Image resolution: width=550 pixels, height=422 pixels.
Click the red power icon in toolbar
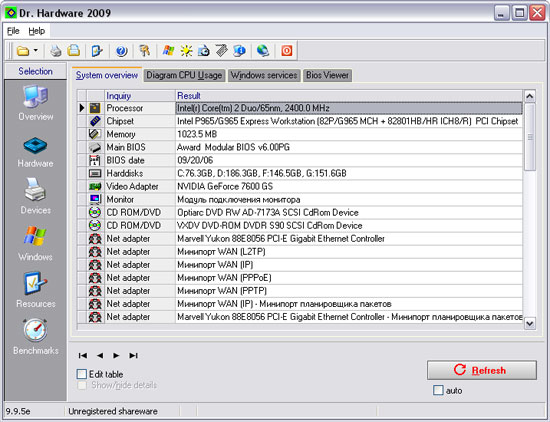[x=287, y=51]
